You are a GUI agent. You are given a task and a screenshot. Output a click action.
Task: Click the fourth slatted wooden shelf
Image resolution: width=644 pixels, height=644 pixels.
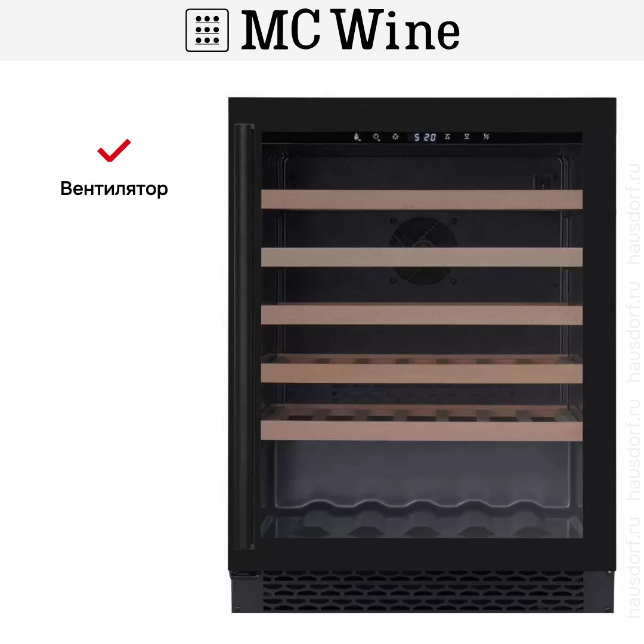[x=422, y=369]
